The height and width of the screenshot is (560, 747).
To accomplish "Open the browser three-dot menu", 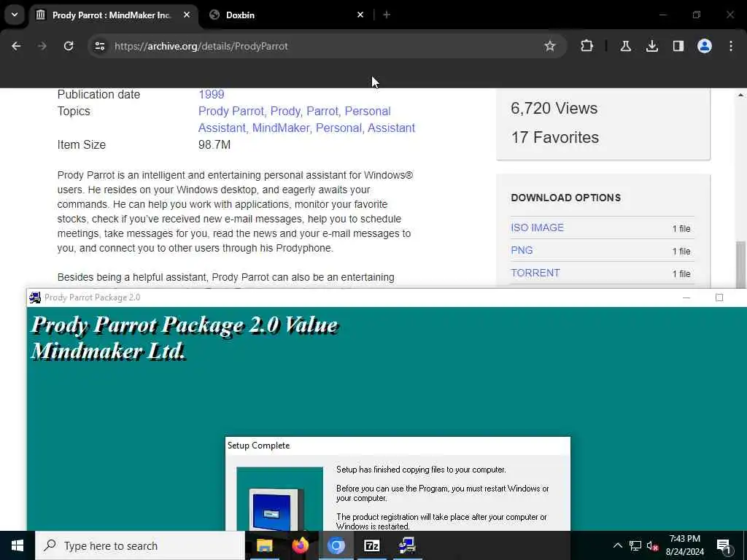I will [731, 46].
